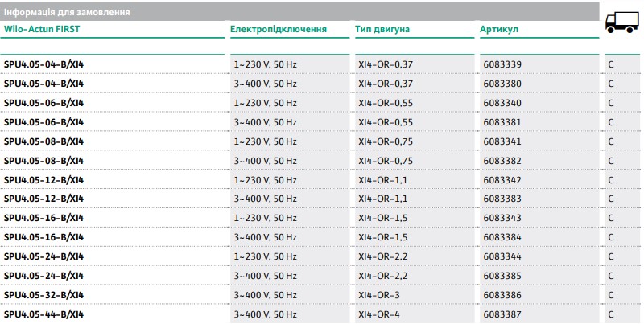Click the XI4-OR-3 motor type cell
This screenshot has height=324, width=644.
click(x=379, y=295)
